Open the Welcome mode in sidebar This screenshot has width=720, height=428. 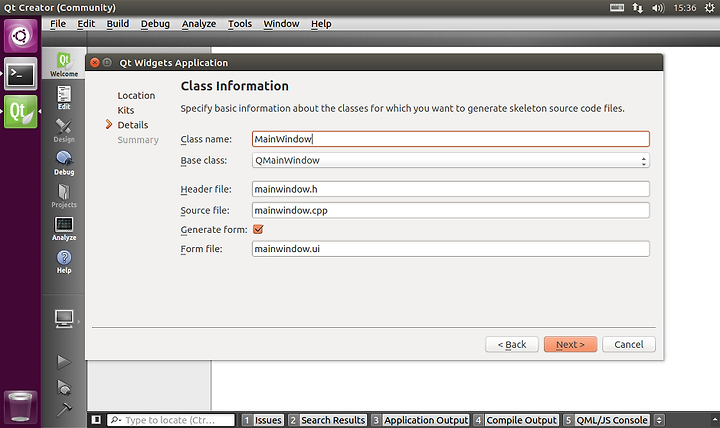(64, 64)
